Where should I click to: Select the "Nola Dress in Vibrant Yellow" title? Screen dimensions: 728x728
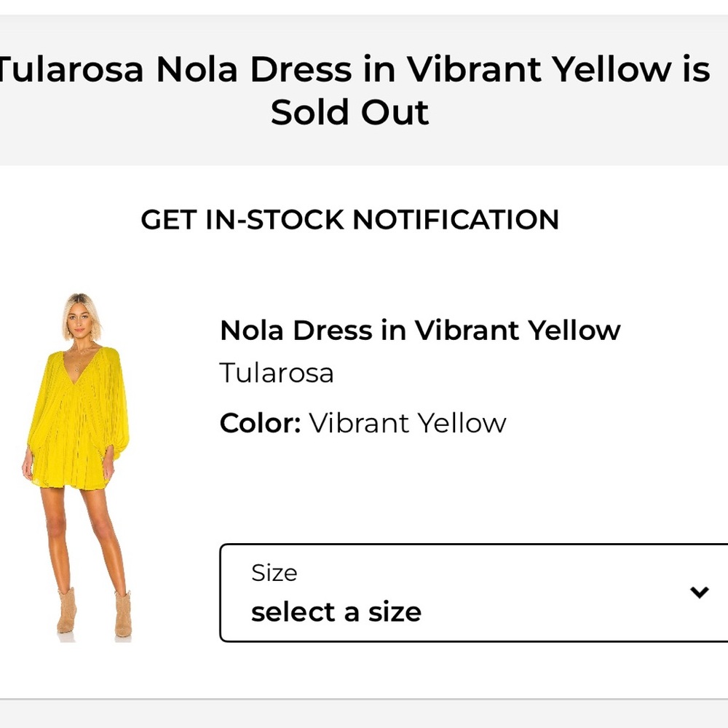[419, 330]
